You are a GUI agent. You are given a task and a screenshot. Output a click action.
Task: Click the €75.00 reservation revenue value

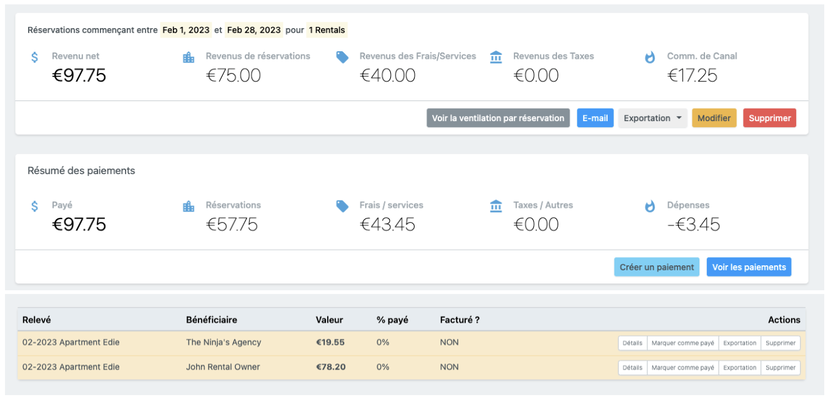(x=233, y=76)
